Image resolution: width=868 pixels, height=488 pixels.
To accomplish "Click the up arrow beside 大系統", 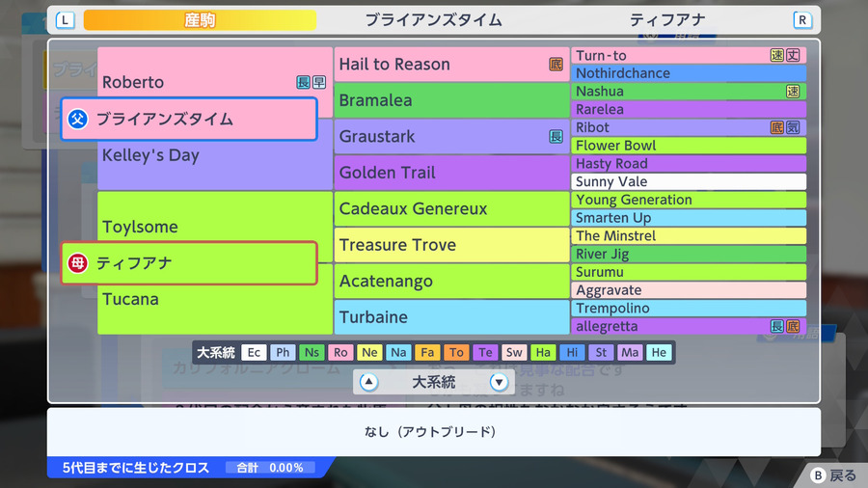I will pyautogui.click(x=368, y=382).
